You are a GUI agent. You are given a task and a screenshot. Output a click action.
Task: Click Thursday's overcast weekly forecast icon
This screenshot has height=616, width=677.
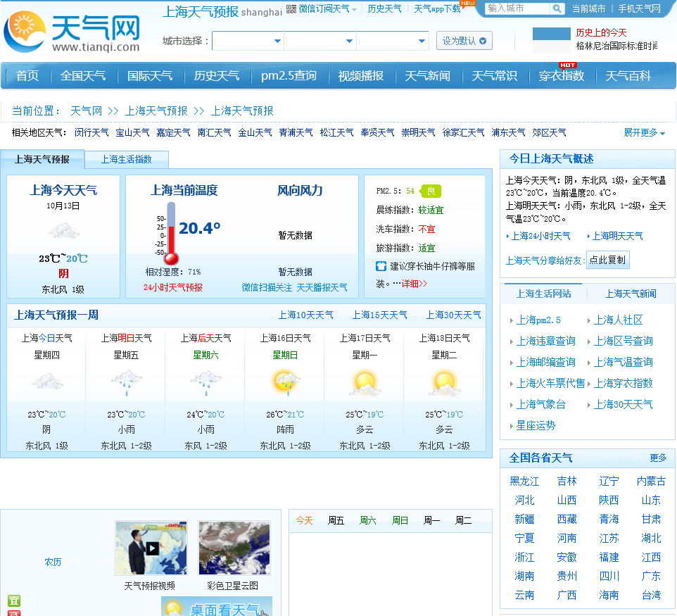[x=47, y=382]
